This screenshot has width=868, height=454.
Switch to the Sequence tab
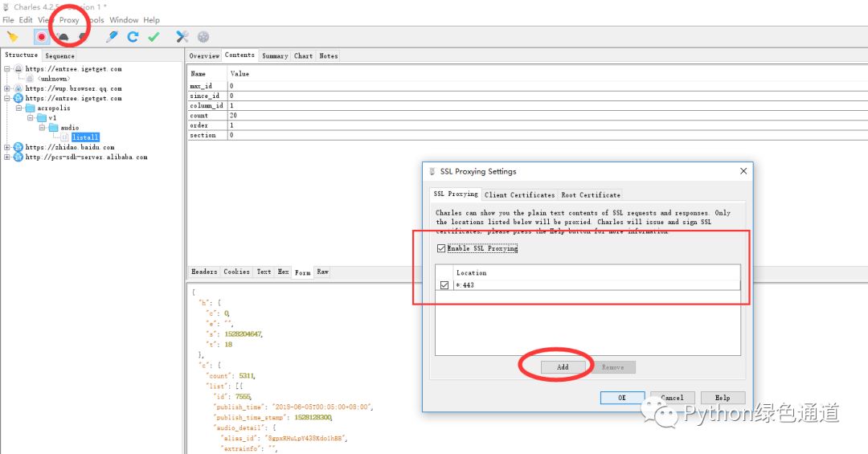coord(59,56)
